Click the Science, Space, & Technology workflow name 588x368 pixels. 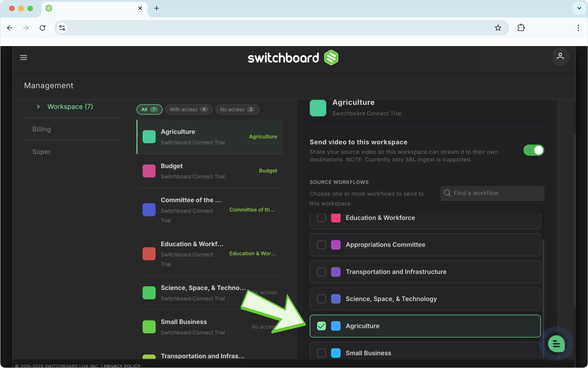391,299
